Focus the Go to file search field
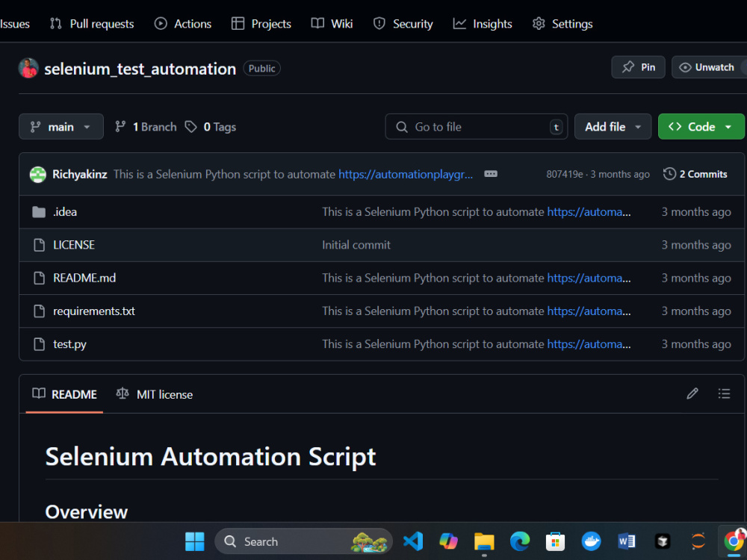 (x=476, y=127)
